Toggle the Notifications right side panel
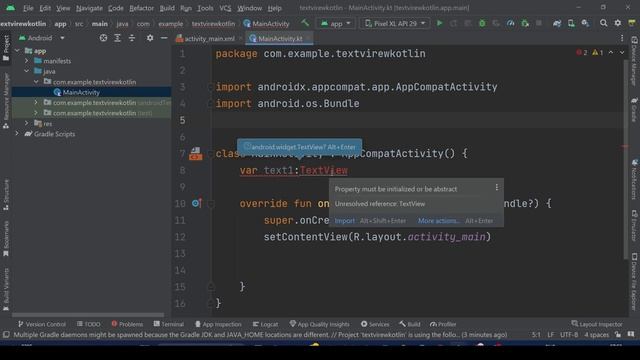 634,180
